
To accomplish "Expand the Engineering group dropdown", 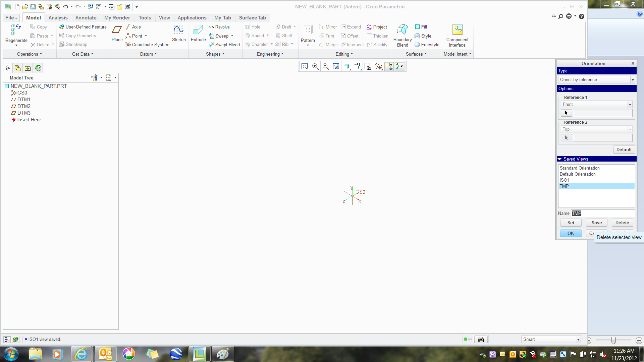I will 270,54.
